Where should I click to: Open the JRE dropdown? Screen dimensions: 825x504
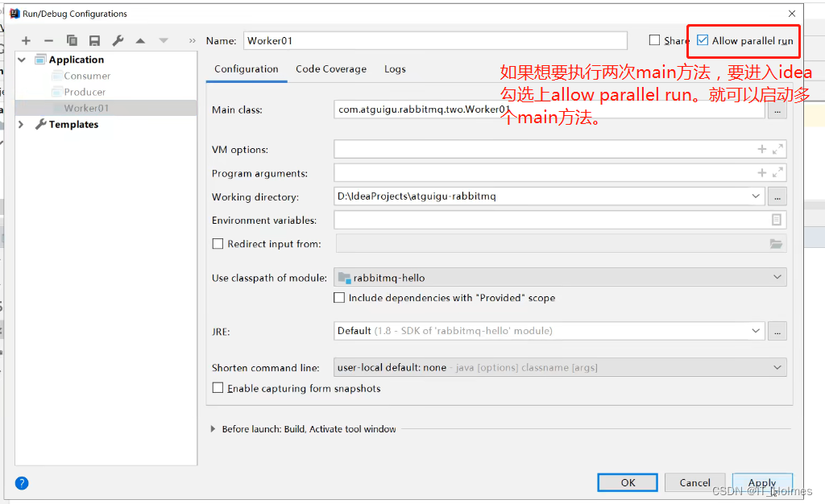point(756,331)
